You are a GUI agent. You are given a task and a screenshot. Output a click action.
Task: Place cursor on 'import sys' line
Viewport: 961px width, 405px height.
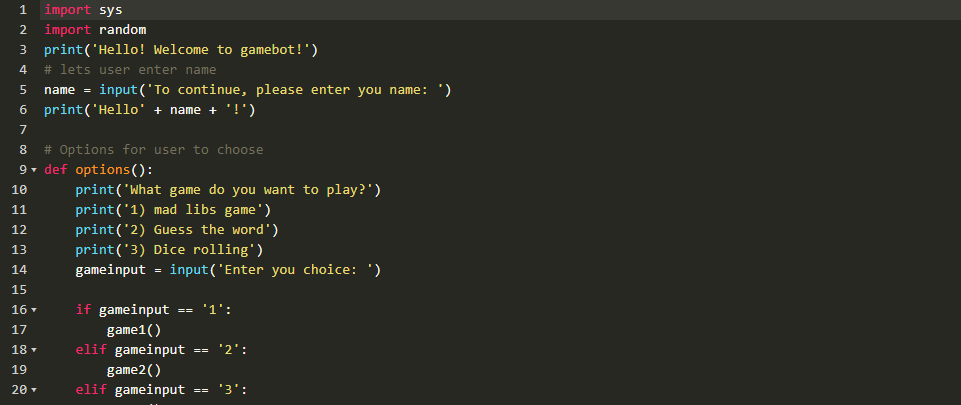(83, 10)
